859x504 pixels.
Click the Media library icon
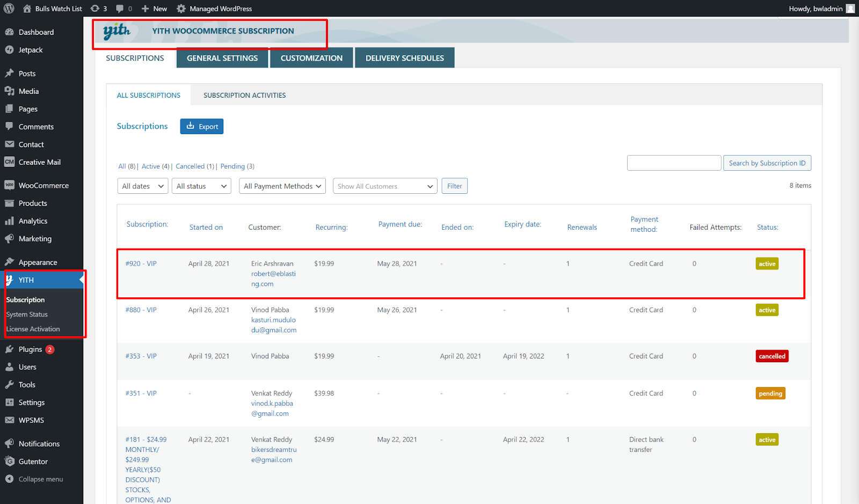click(x=9, y=91)
